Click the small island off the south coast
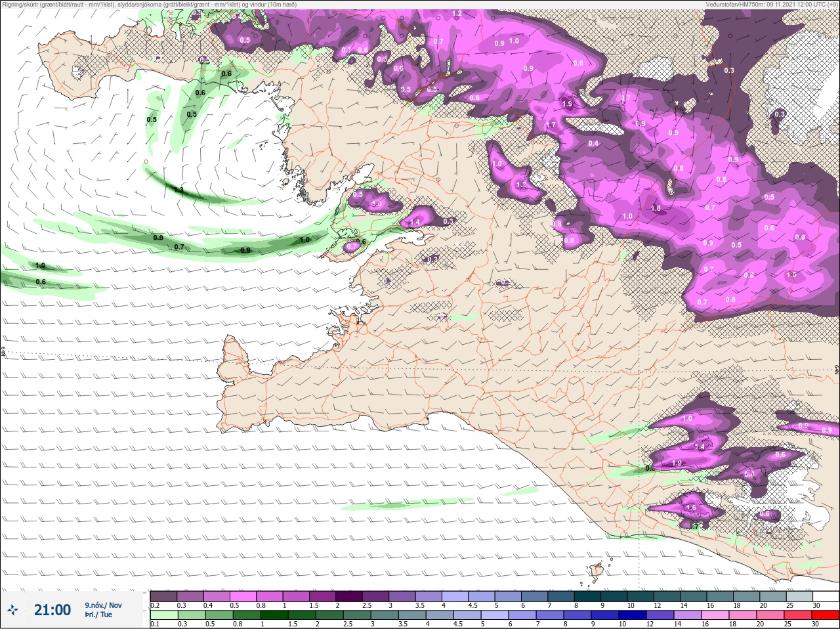Screen dimensions: 840x629 click(597, 572)
